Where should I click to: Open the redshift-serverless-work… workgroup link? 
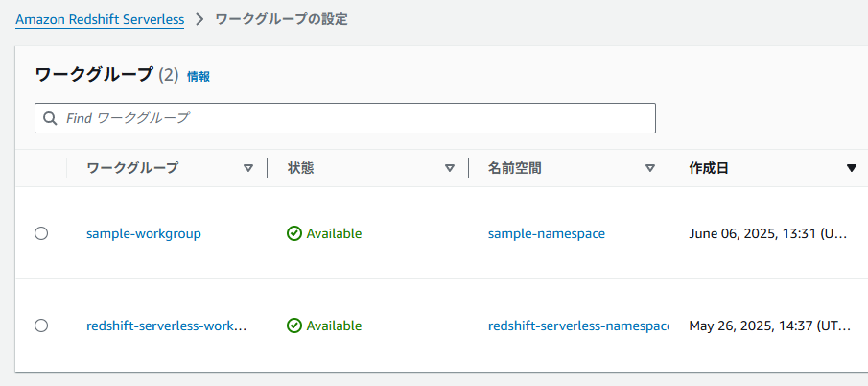pos(167,326)
